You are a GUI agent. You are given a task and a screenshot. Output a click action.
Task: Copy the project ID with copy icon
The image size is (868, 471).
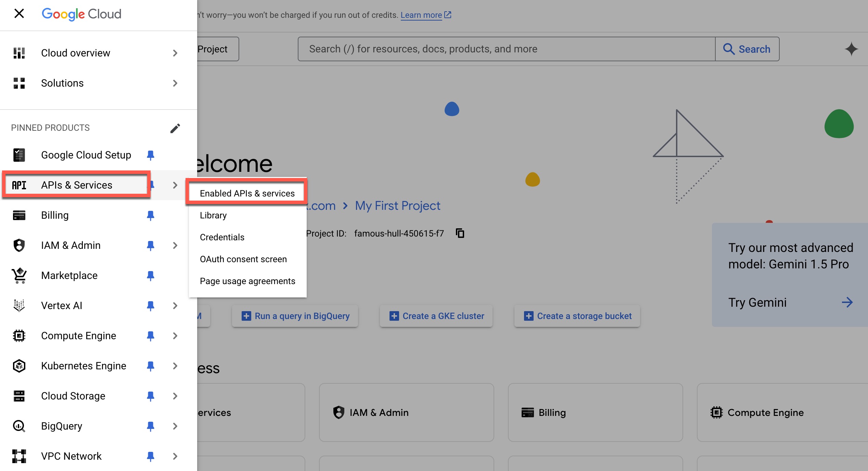click(460, 233)
